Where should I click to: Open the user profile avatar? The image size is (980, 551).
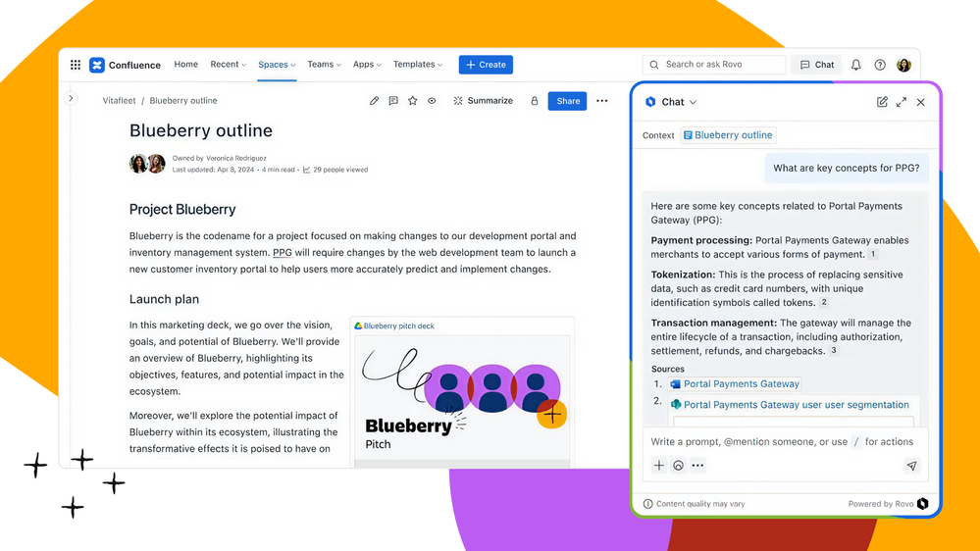[903, 65]
